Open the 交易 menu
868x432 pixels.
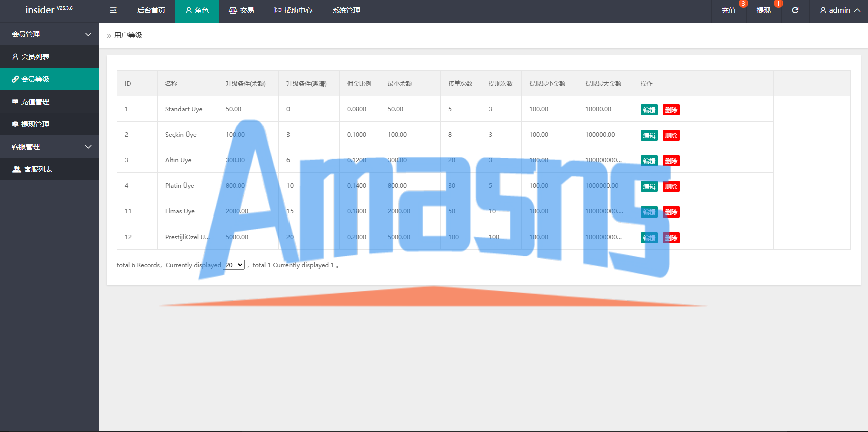click(241, 10)
